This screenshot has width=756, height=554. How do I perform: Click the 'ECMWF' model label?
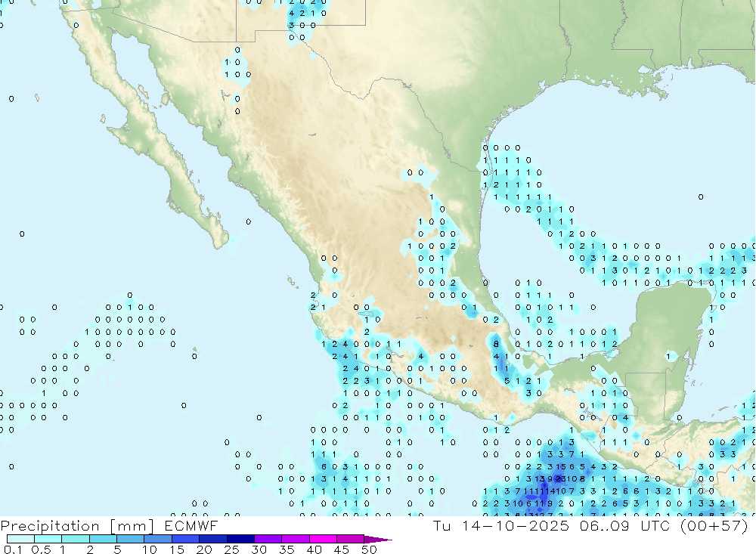pyautogui.click(x=191, y=526)
